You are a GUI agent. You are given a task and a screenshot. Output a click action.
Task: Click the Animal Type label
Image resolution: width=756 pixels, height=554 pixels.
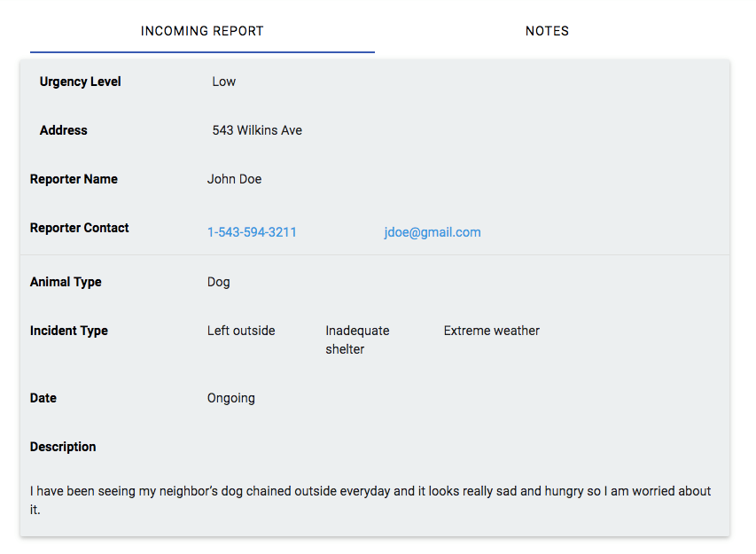pos(66,282)
